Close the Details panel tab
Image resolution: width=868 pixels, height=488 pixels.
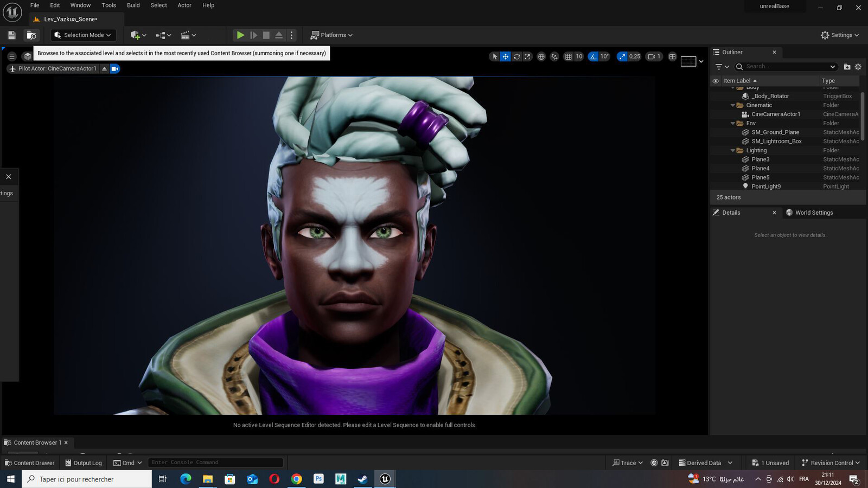[x=774, y=213]
